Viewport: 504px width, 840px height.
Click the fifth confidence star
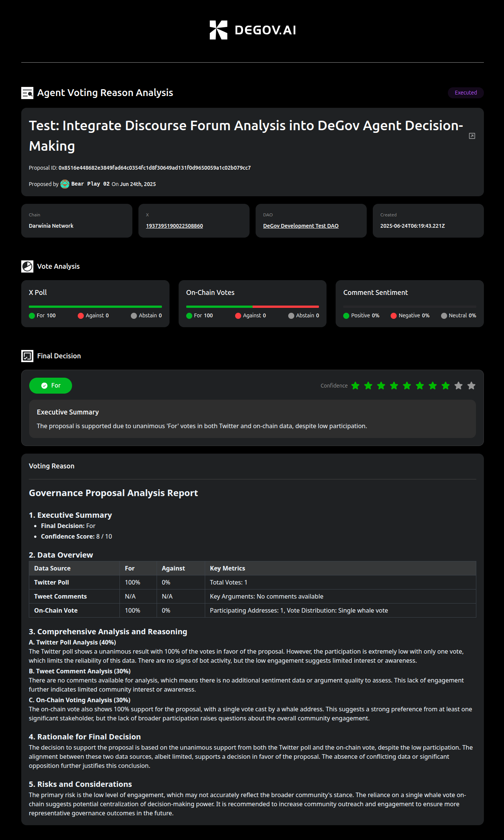(x=407, y=386)
